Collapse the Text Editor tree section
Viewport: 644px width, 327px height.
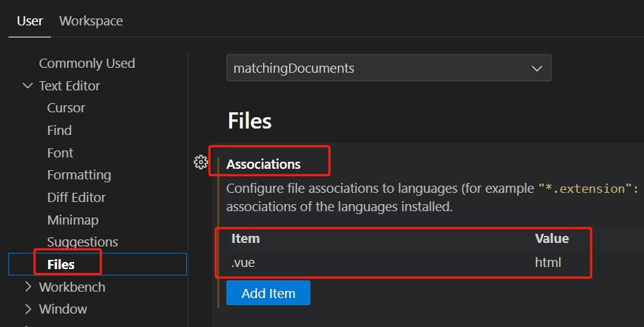[x=28, y=85]
